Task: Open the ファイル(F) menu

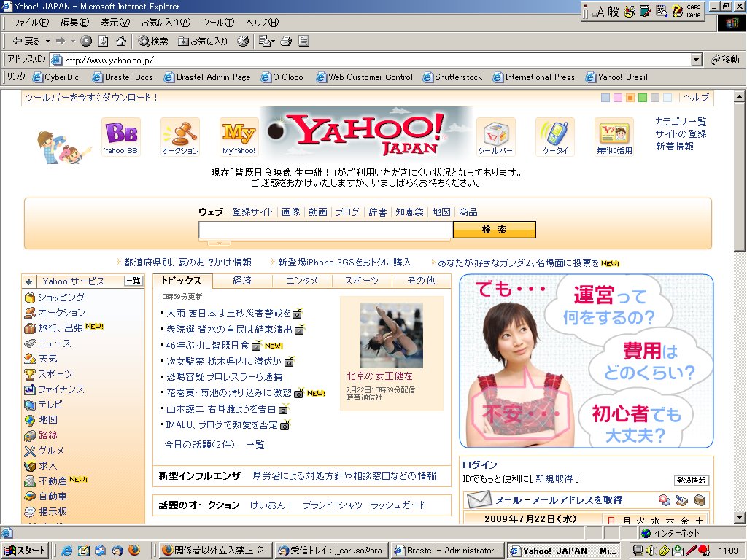Action: (31, 23)
